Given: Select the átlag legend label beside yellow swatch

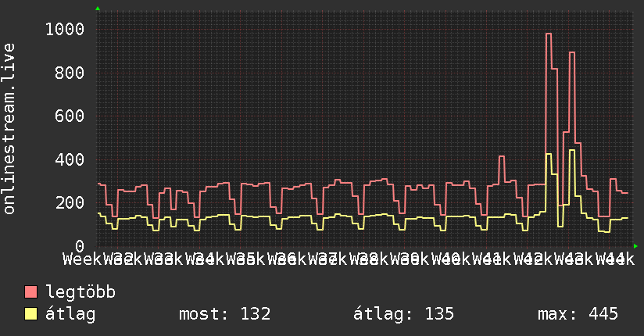Looking at the screenshot, I should pyautogui.click(x=70, y=314).
